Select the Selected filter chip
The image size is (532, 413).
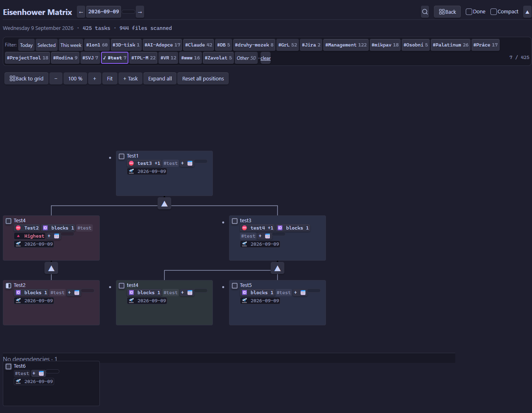[46, 45]
